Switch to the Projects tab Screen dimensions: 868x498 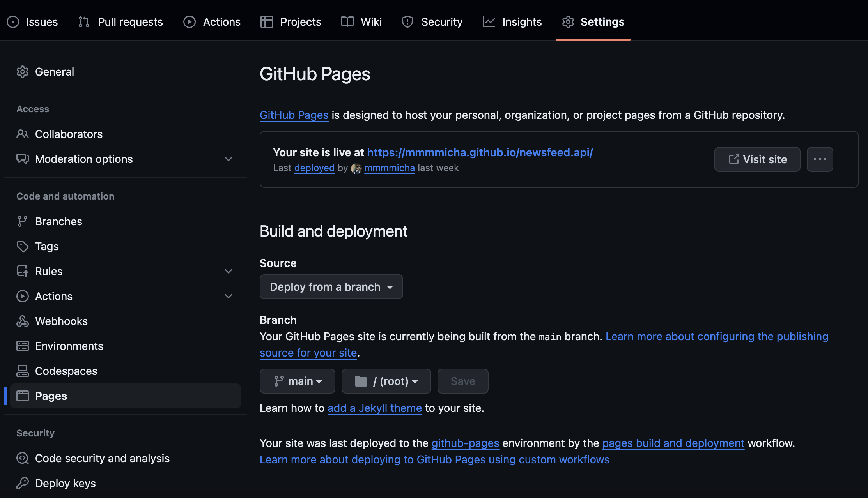point(291,22)
